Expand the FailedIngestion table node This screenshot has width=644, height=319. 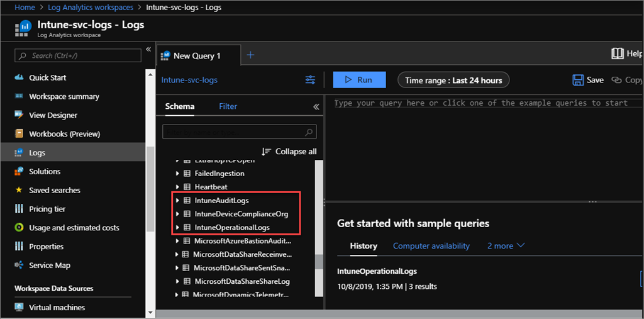[177, 174]
